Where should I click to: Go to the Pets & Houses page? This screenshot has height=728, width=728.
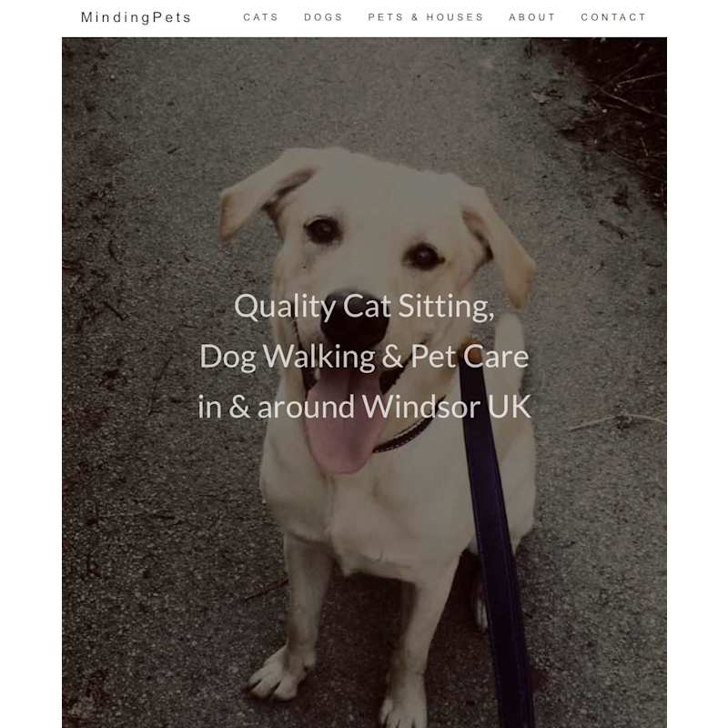[x=426, y=17]
